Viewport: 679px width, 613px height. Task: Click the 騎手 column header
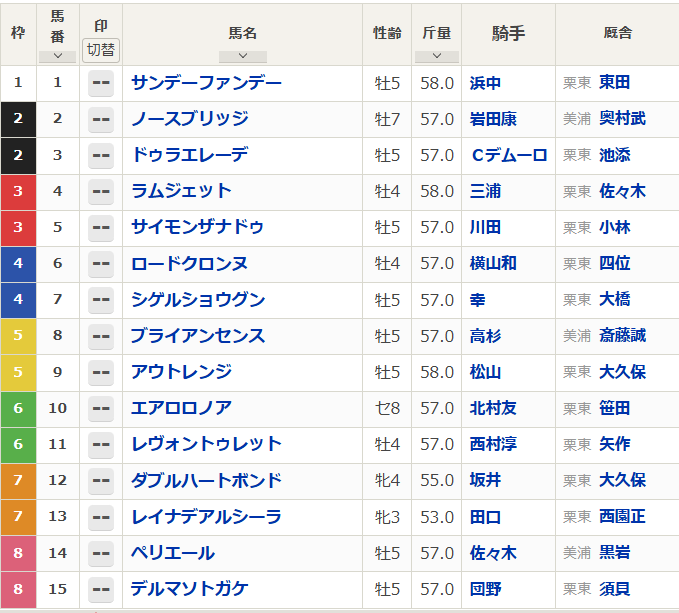pyautogui.click(x=508, y=33)
